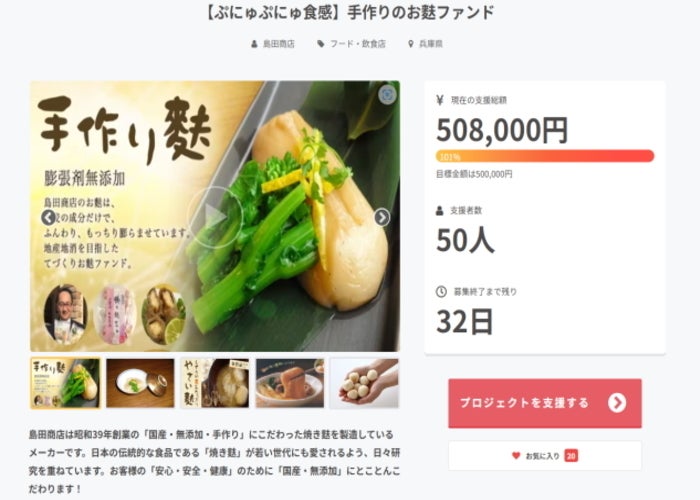
Task: Select the noodle dish thumbnail
Action: (x=290, y=383)
